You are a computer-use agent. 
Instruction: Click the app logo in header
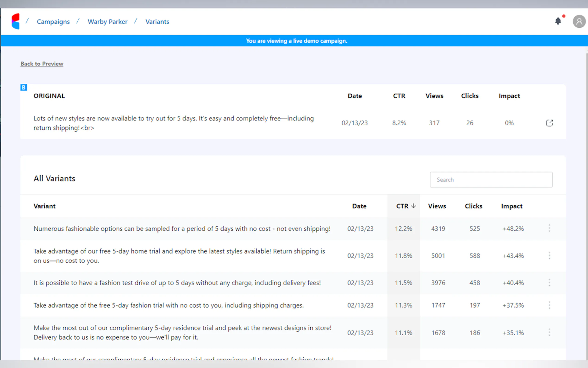16,21
